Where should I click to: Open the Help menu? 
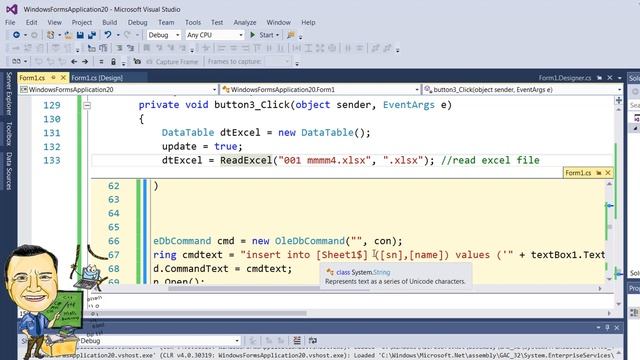click(308, 22)
